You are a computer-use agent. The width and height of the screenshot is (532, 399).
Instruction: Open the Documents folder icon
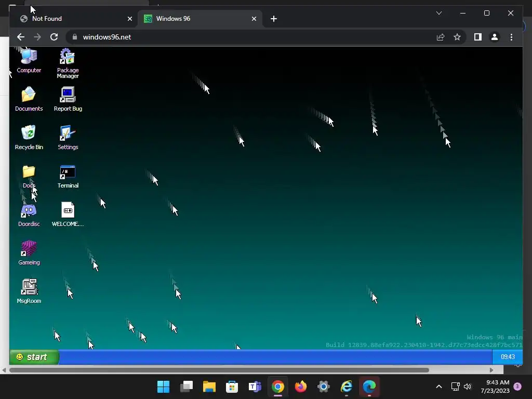pos(29,99)
